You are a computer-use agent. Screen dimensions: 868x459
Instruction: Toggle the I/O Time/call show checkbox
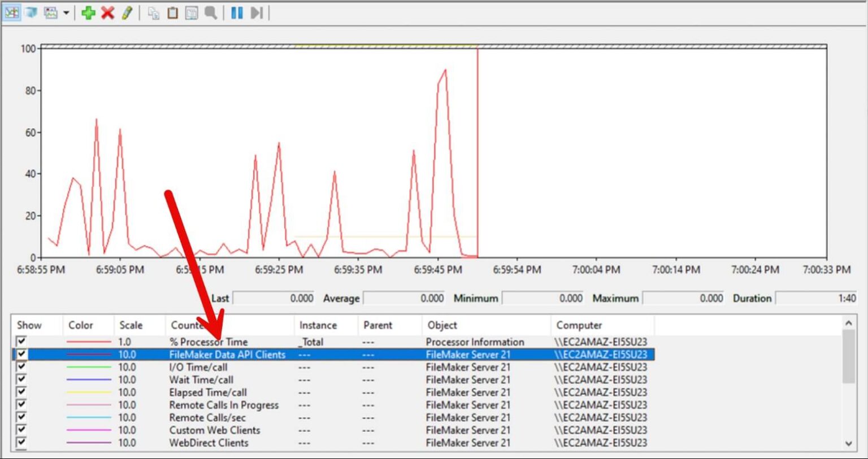(x=21, y=367)
